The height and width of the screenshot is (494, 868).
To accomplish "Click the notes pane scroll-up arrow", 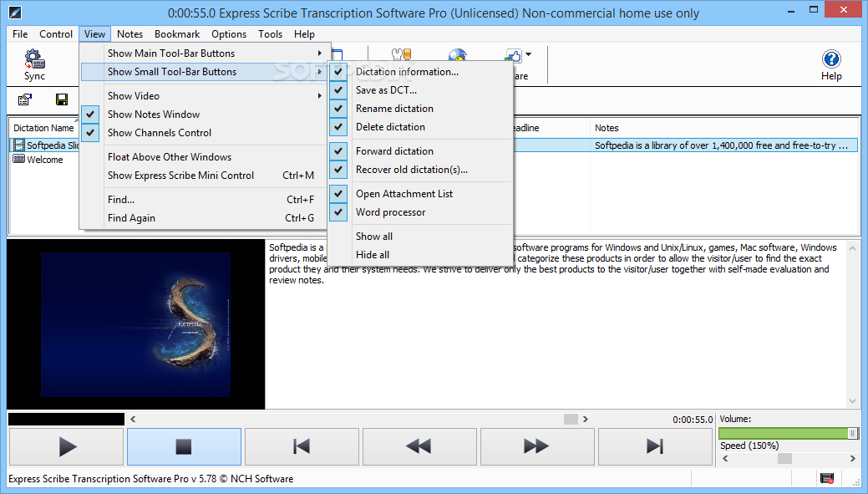I will (852, 248).
